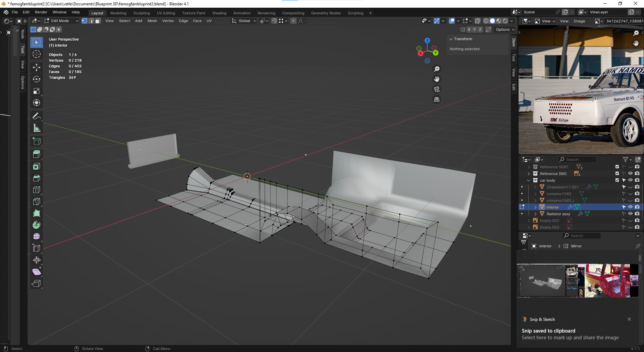Toggle the camera view gizmo
This screenshot has height=352, width=644.
[437, 89]
